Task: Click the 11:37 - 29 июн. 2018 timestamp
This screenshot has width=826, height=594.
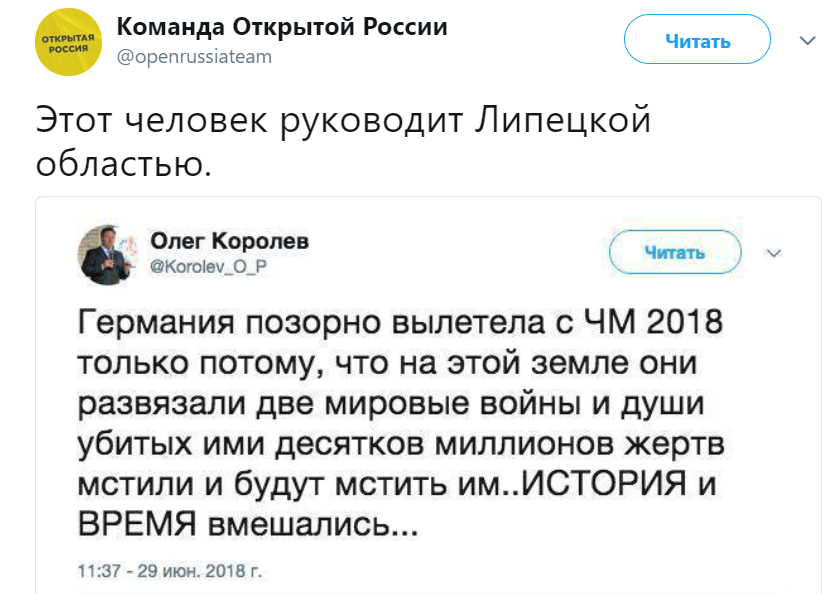Action: (170, 571)
